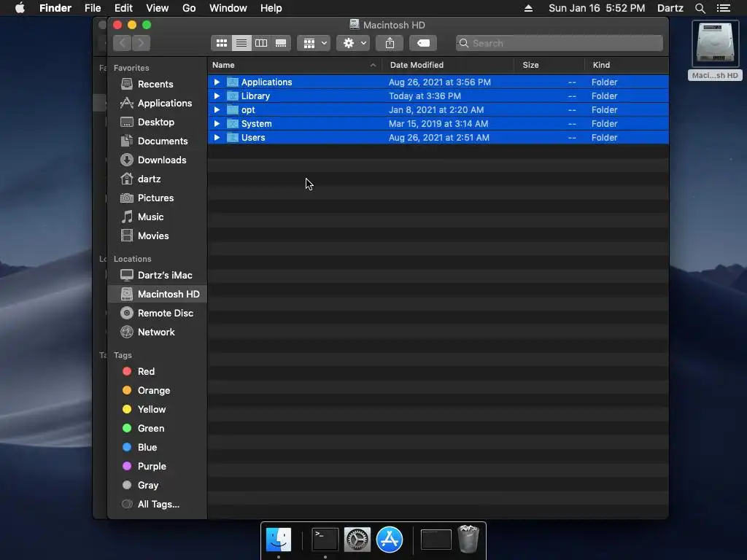The height and width of the screenshot is (560, 747).
Task: Open App Store from the Dock
Action: click(390, 540)
